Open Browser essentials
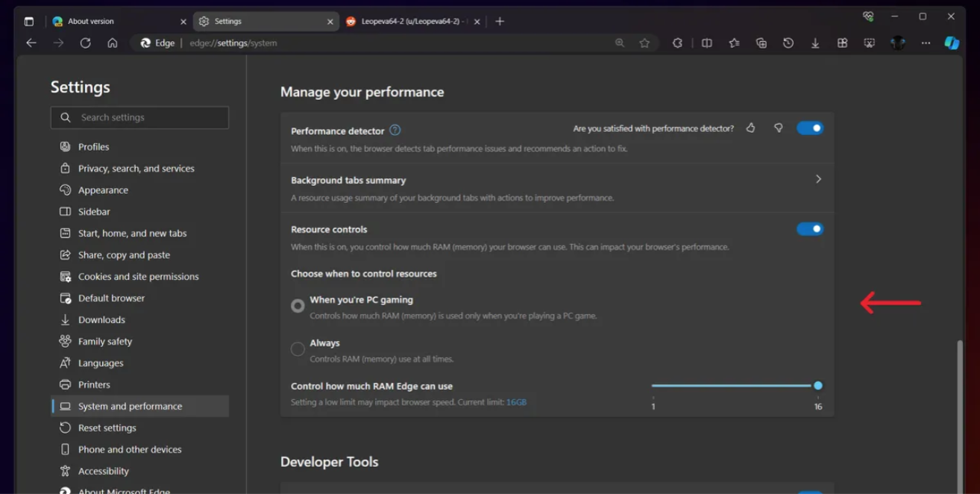 869,43
